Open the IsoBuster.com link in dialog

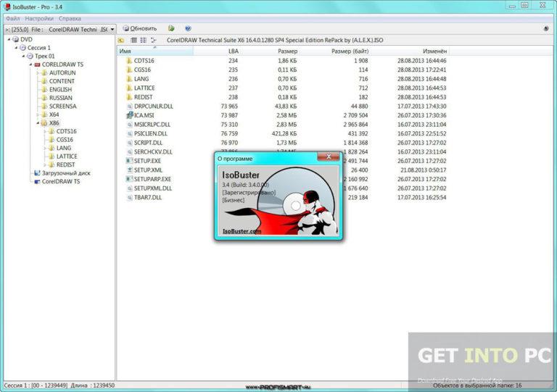[242, 231]
